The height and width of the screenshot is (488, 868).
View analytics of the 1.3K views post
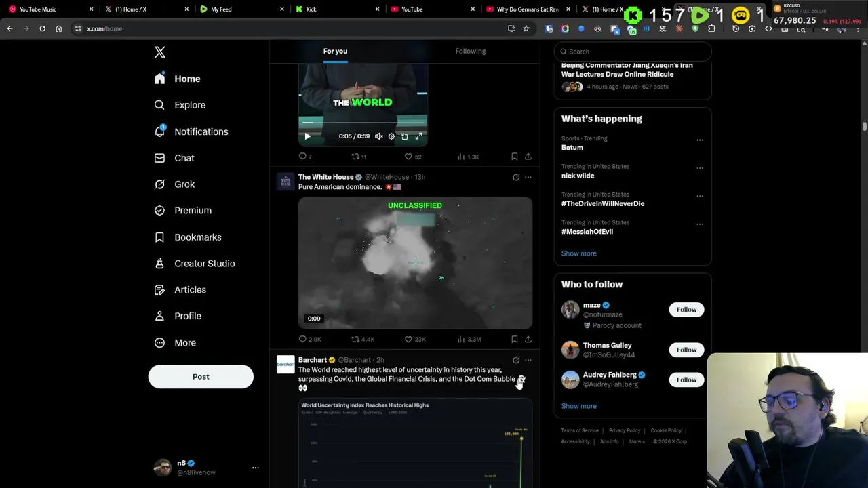click(x=468, y=157)
